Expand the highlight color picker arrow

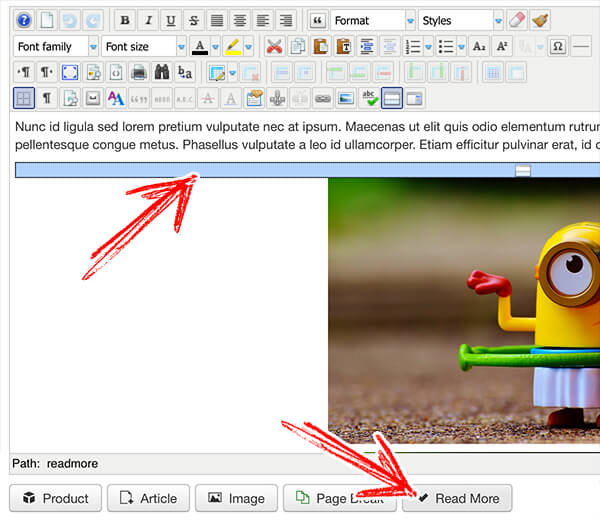248,47
